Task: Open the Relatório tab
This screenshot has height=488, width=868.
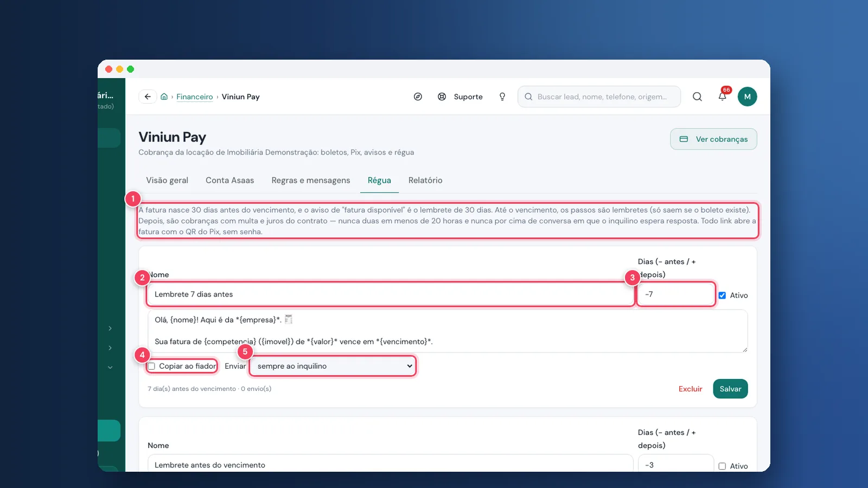Action: 425,181
